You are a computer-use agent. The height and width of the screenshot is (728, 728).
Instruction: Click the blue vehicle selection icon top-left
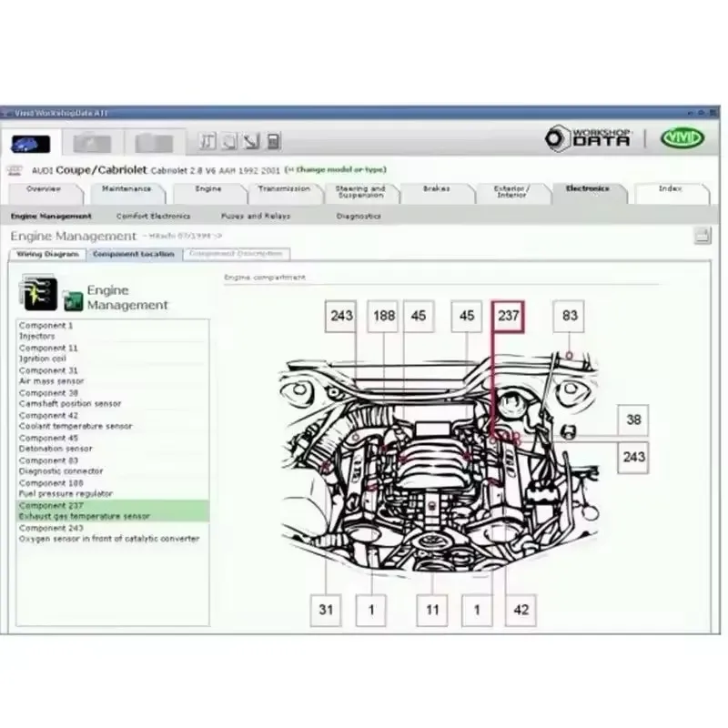tap(32, 143)
